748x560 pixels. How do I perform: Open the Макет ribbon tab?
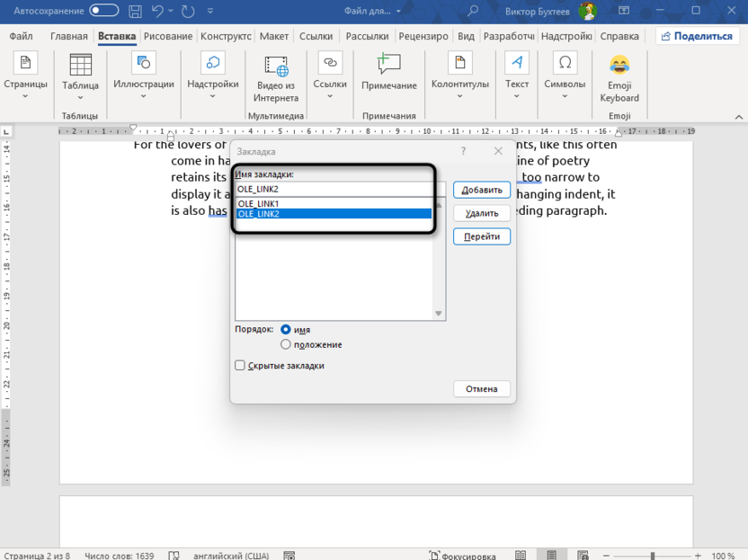click(x=274, y=37)
